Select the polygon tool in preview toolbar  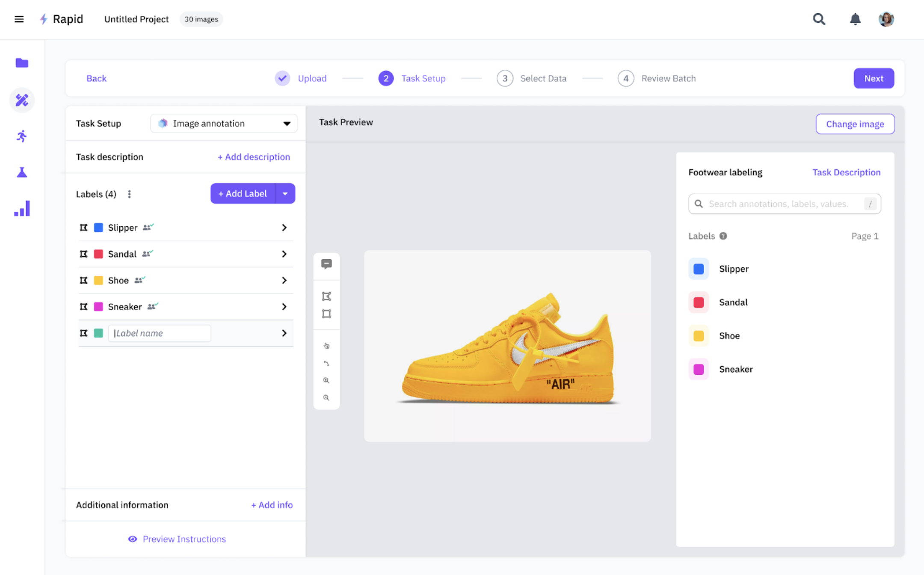pos(326,296)
